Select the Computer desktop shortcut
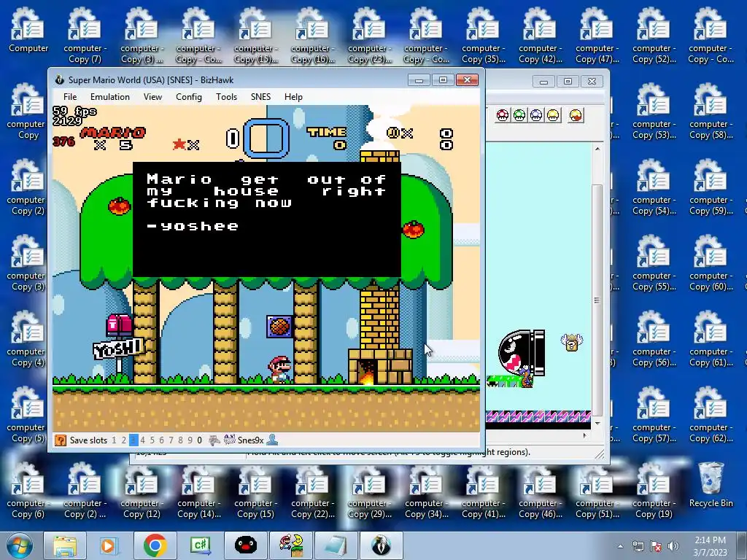Viewport: 747px width, 560px height. [28, 30]
